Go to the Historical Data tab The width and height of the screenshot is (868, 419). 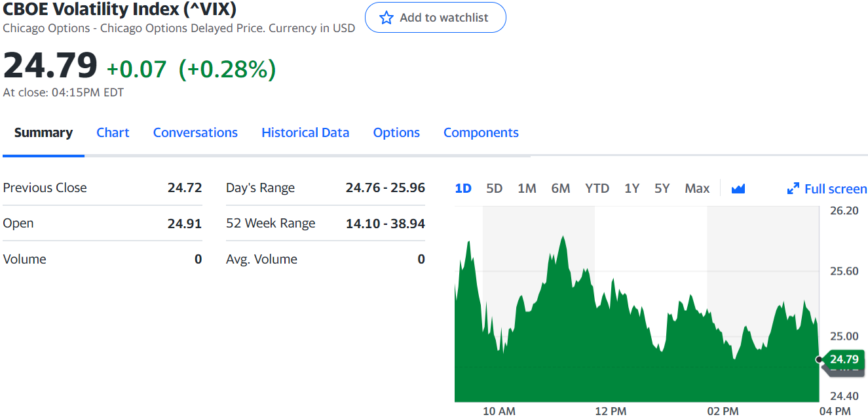[x=305, y=132]
